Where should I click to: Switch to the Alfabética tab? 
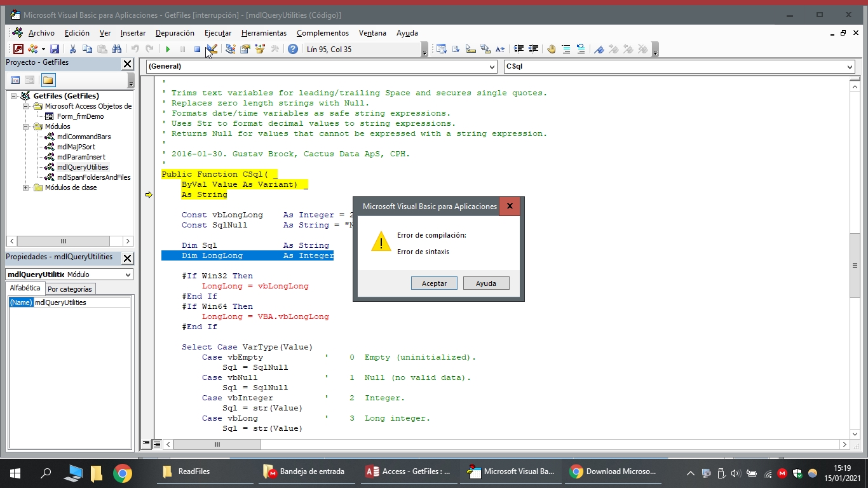[25, 288]
